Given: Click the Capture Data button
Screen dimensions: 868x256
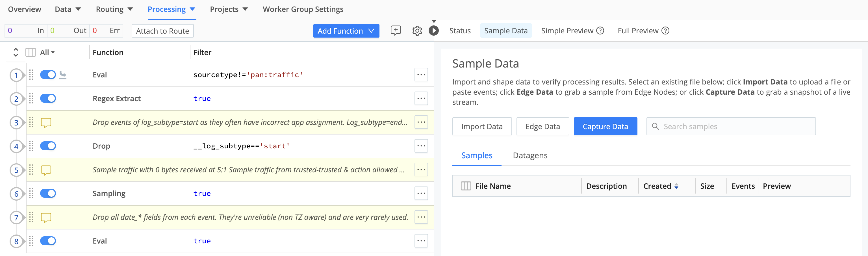Looking at the screenshot, I should coord(605,126).
